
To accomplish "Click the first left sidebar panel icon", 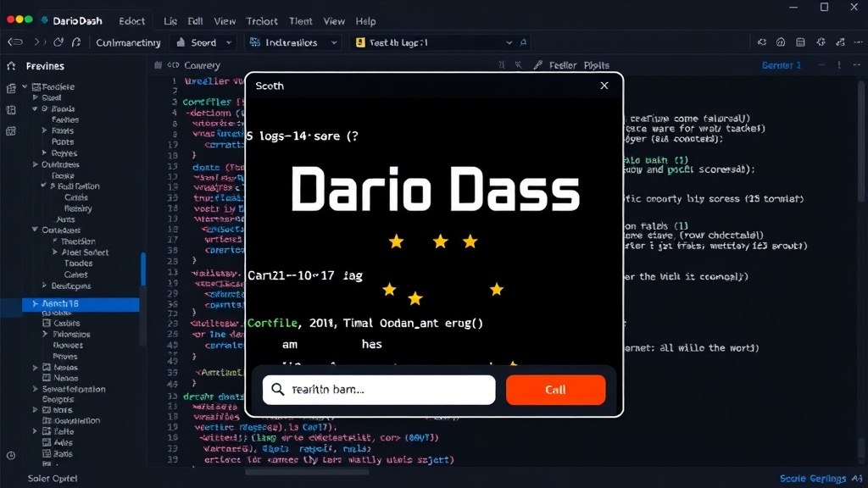I will [x=11, y=88].
